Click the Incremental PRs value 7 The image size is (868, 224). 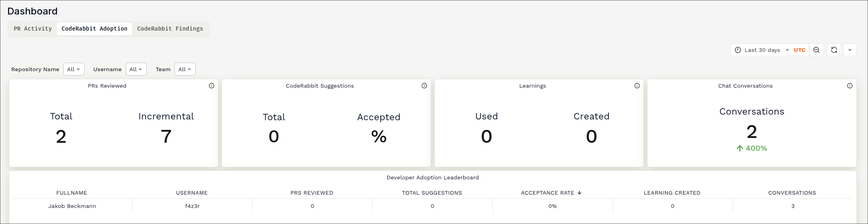click(166, 136)
